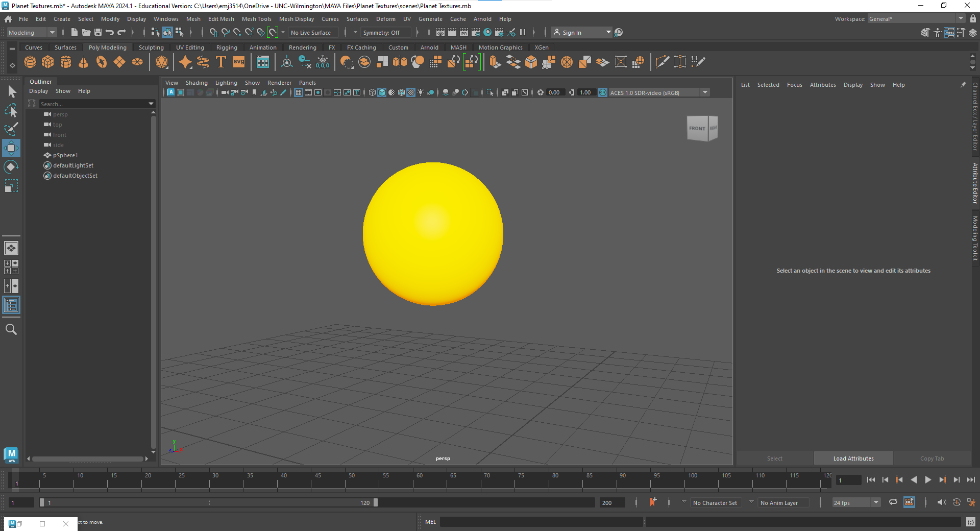The image size is (980, 531).
Task: Click the Load Attributes button
Action: pos(853,458)
